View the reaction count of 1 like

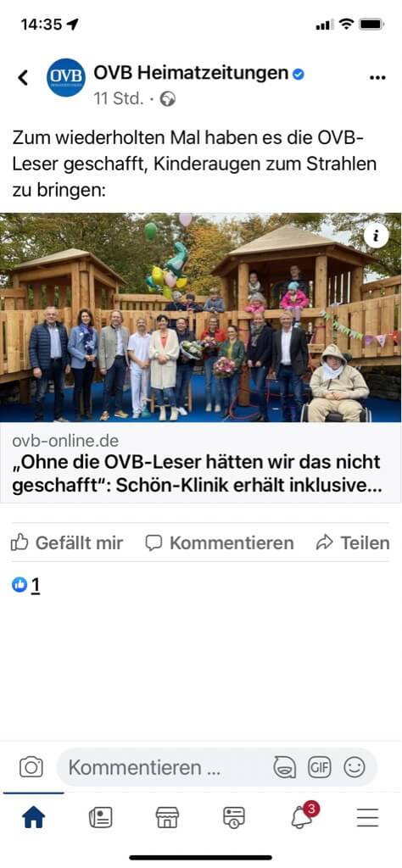click(26, 585)
